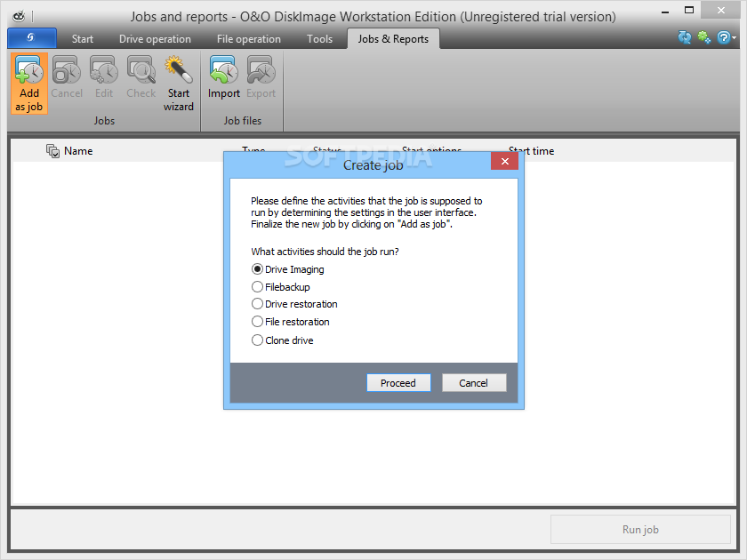Open the settings gears icon
The height and width of the screenshot is (560, 747).
(x=704, y=37)
